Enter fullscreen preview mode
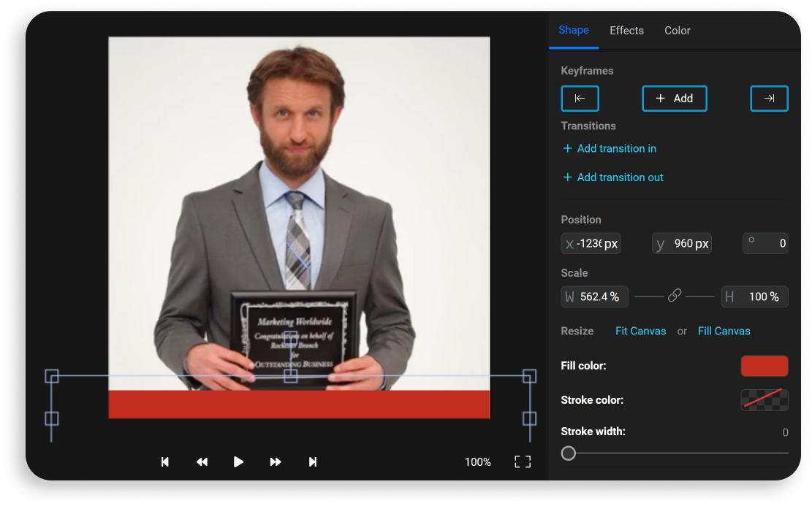 point(523,461)
